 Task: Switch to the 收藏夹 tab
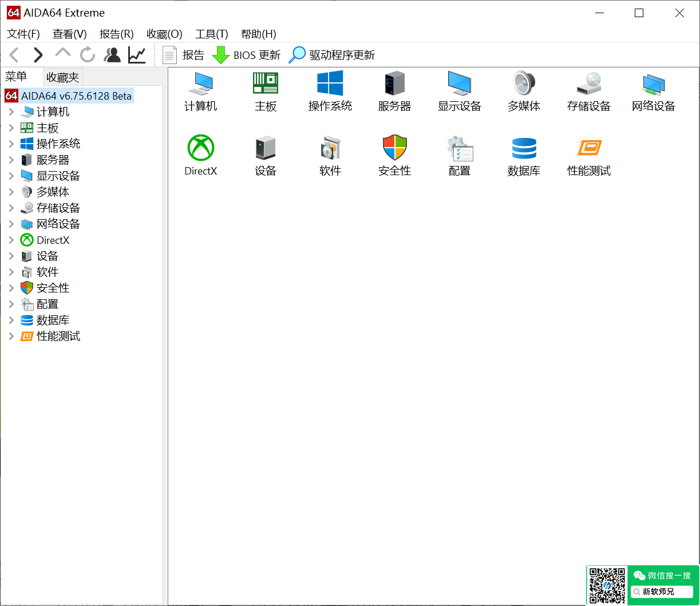[x=63, y=77]
